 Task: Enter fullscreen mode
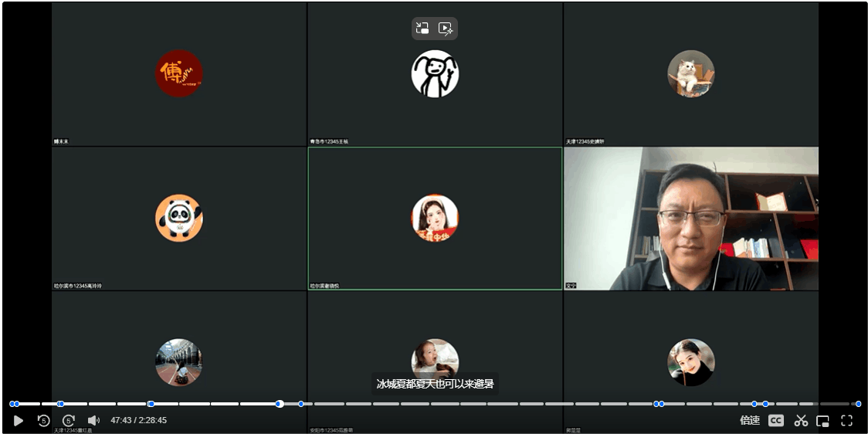tap(846, 420)
